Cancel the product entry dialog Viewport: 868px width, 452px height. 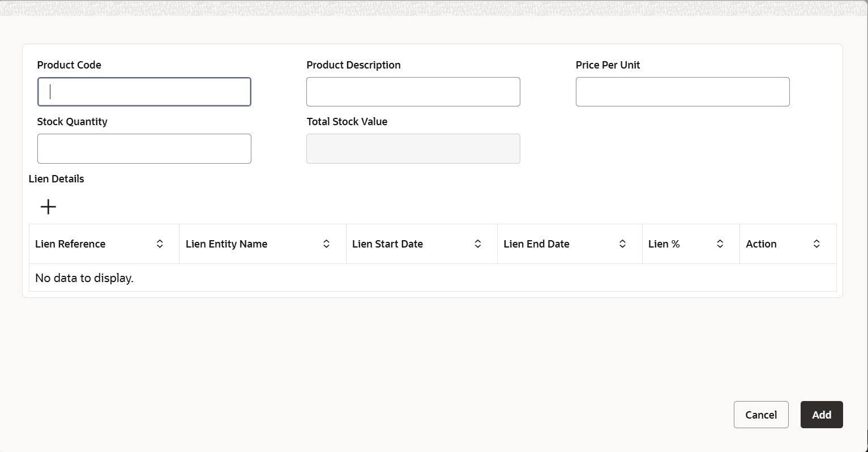click(x=761, y=415)
